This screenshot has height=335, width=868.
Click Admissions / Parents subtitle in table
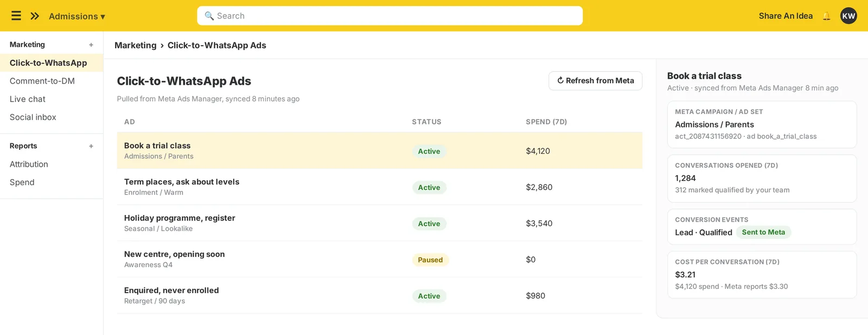(158, 156)
